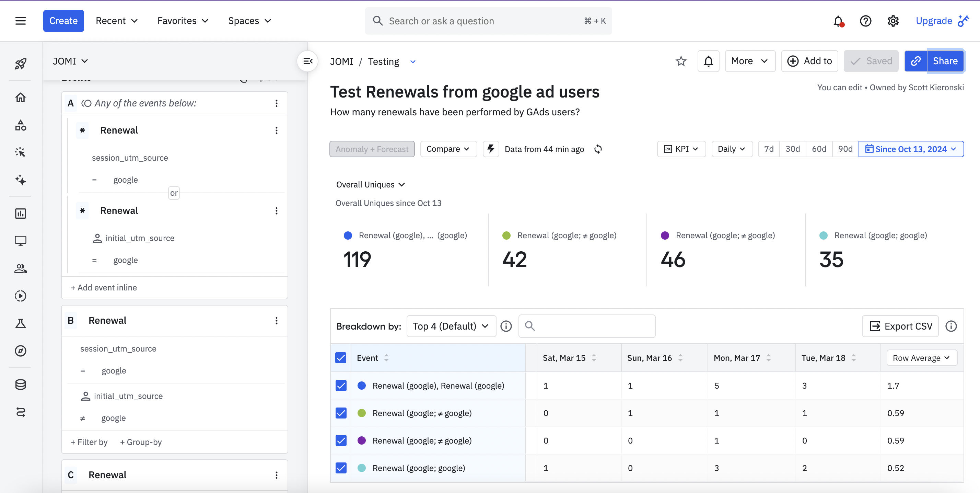Image resolution: width=980 pixels, height=493 pixels.
Task: Uncheck the Renewal (google; google) row
Action: point(341,468)
